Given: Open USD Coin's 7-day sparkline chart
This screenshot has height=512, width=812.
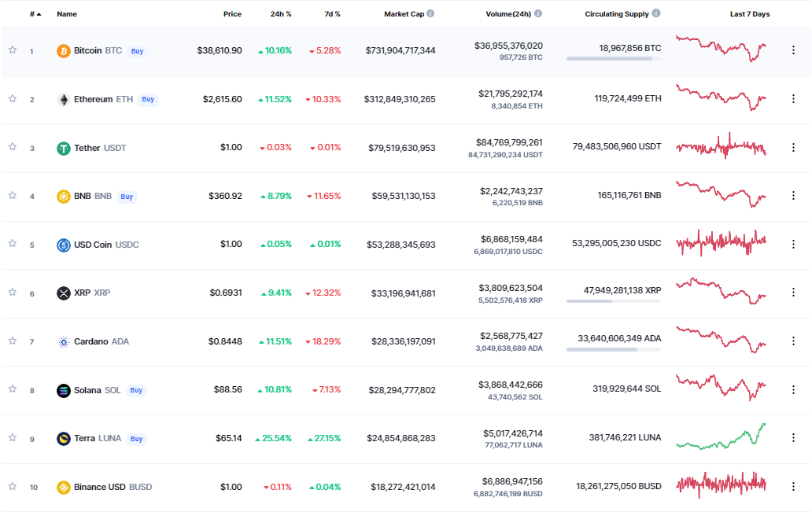Looking at the screenshot, I should [721, 242].
